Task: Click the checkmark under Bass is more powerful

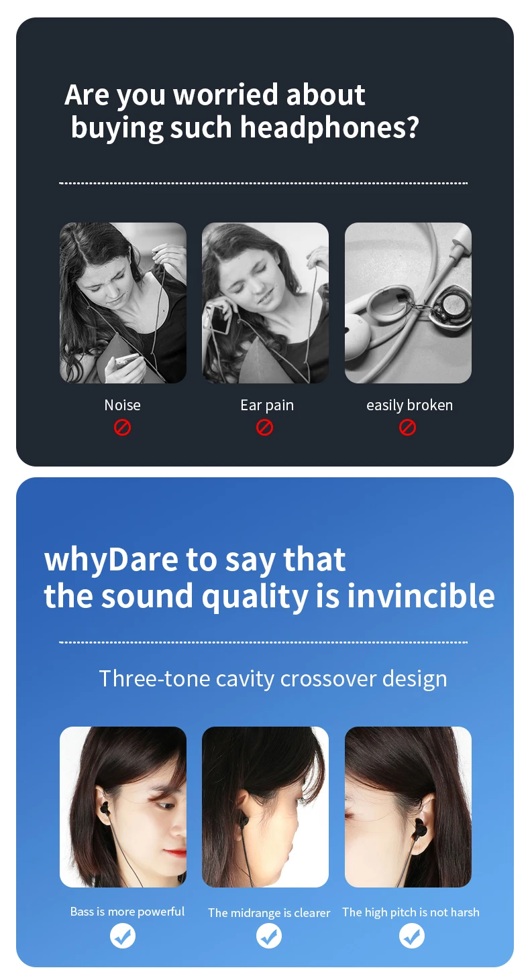Action: pyautogui.click(x=123, y=936)
